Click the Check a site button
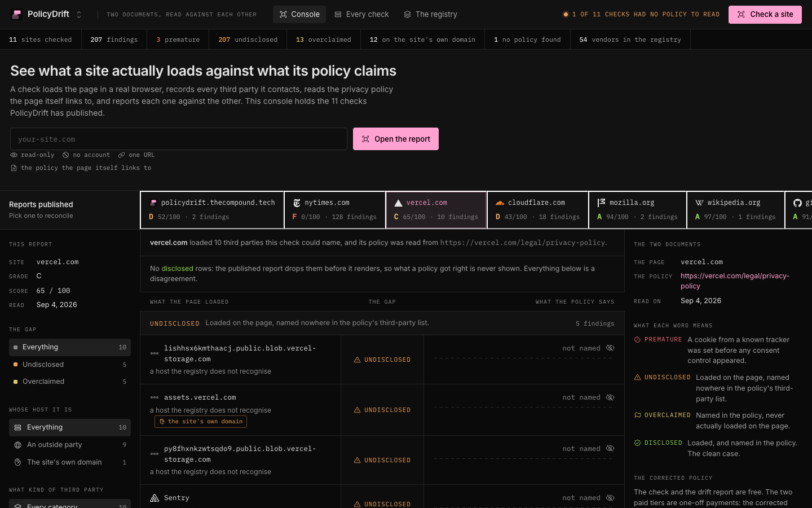This screenshot has width=812, height=508. pos(765,14)
